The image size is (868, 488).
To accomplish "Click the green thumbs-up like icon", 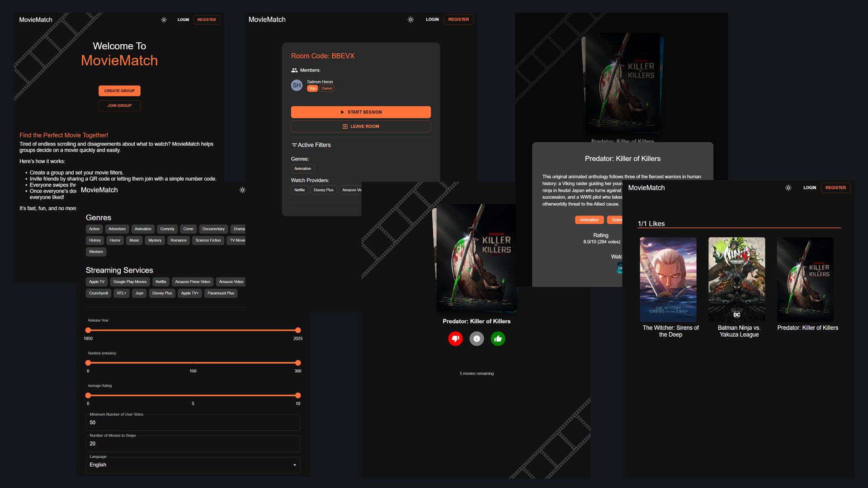I will tap(498, 339).
